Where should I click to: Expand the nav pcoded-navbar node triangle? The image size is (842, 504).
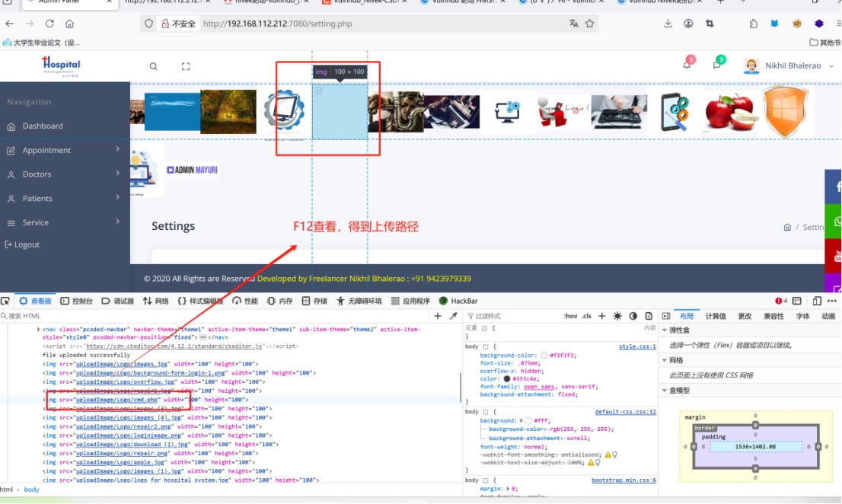pyautogui.click(x=38, y=329)
